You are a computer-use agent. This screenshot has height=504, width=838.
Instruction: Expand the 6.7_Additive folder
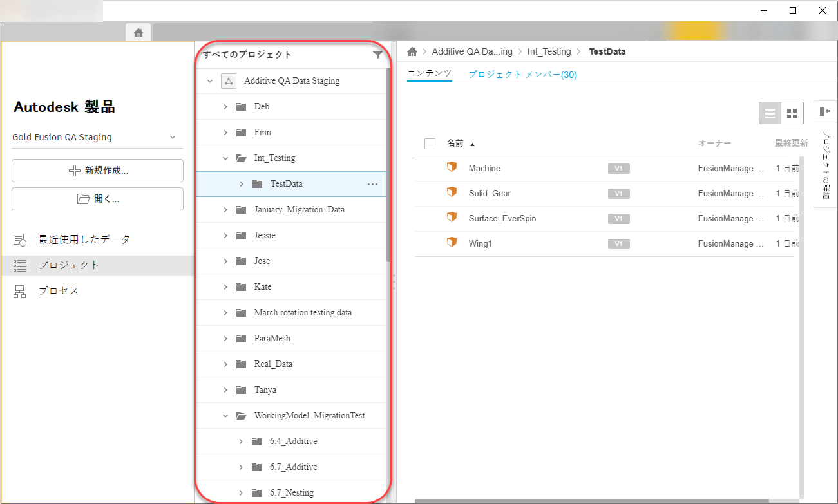point(241,467)
